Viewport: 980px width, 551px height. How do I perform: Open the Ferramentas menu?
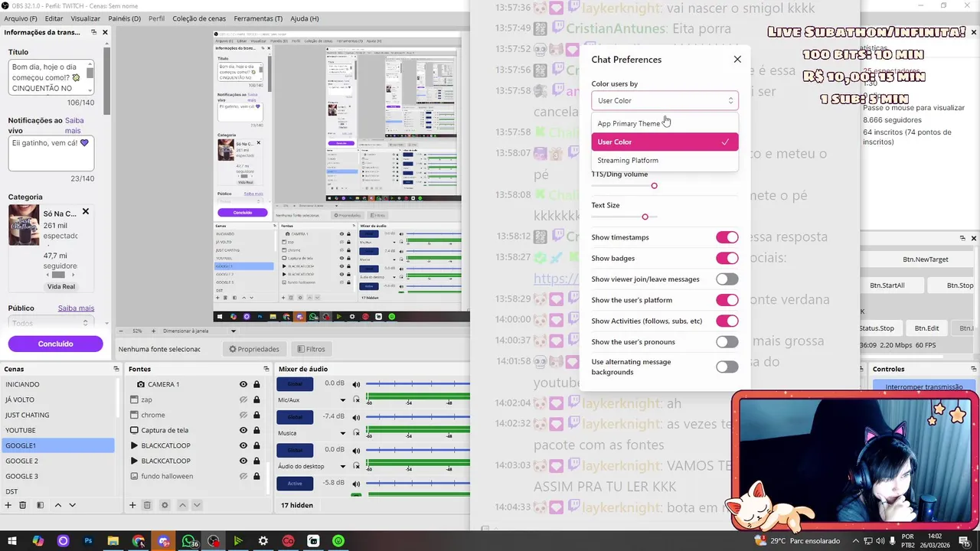pyautogui.click(x=258, y=18)
